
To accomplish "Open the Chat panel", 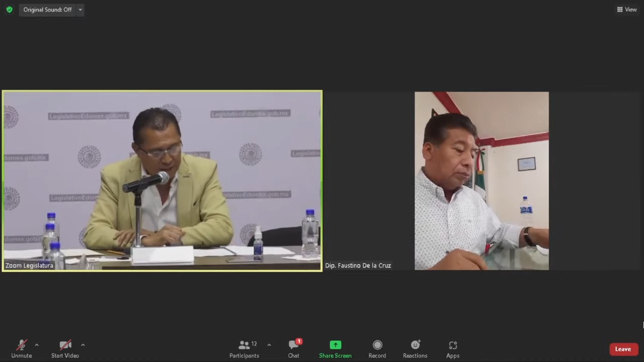I will tap(293, 349).
